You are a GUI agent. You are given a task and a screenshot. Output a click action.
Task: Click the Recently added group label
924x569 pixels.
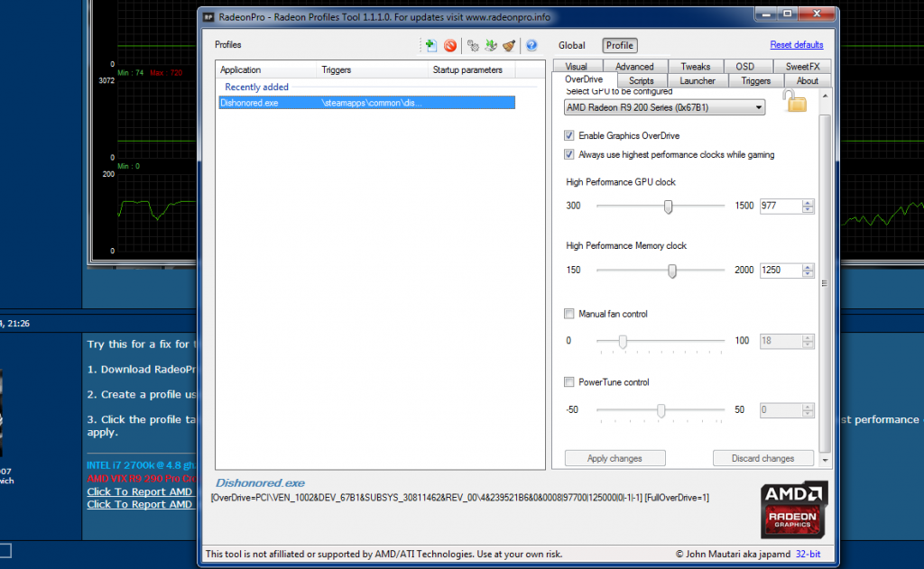256,87
